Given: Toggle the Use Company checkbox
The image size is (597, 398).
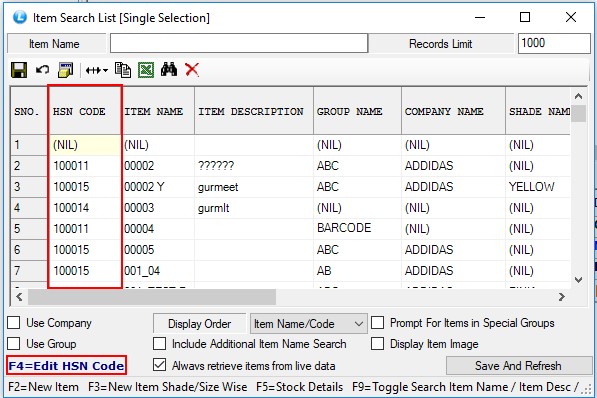Looking at the screenshot, I should 14,323.
